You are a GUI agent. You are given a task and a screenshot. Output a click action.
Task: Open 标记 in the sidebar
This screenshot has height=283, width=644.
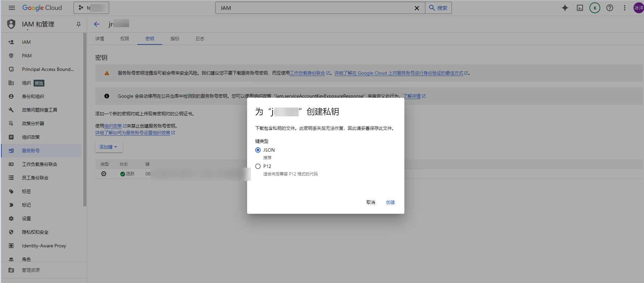42,205
